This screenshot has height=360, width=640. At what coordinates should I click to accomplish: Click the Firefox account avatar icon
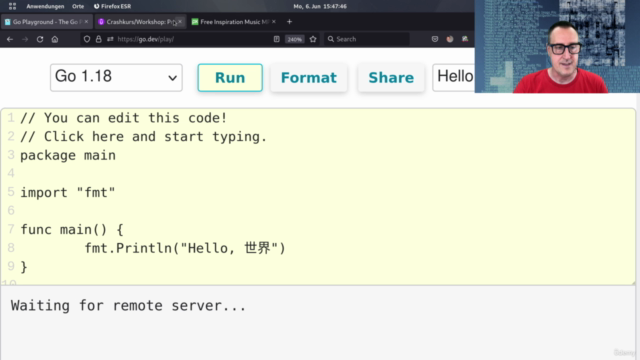coord(450,39)
